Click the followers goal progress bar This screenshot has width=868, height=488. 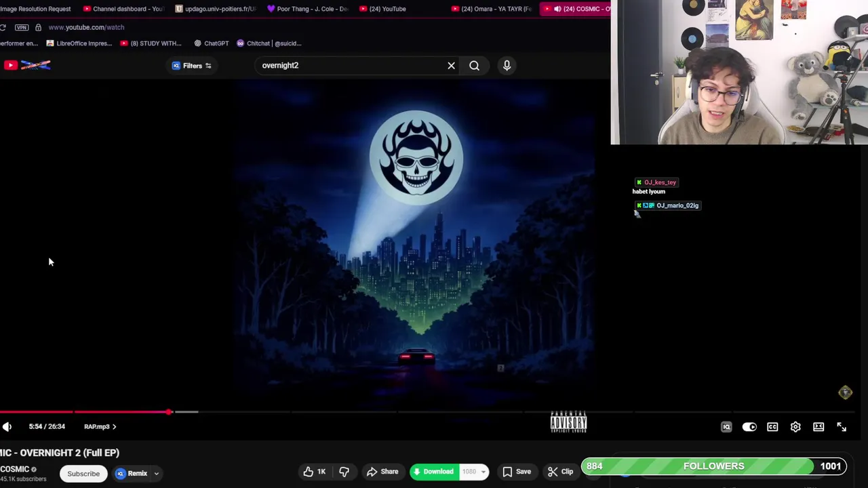[x=714, y=466]
